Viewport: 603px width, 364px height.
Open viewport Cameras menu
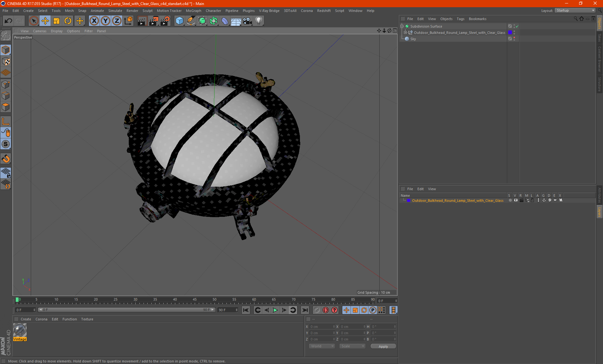pos(40,31)
